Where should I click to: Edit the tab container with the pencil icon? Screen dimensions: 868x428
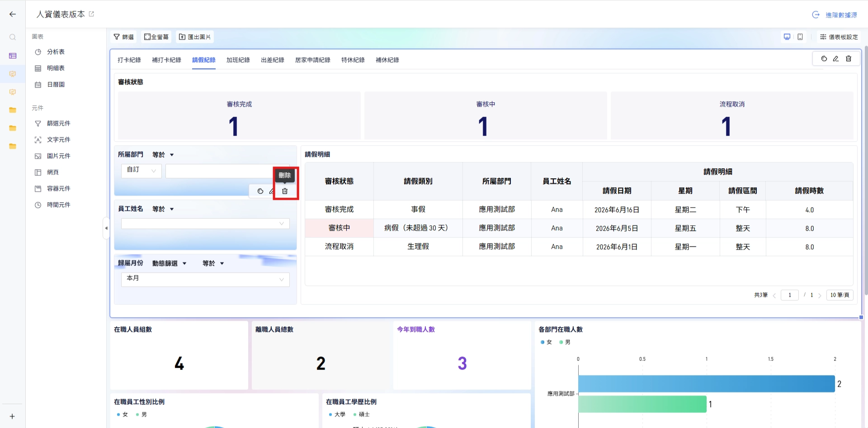coord(836,58)
